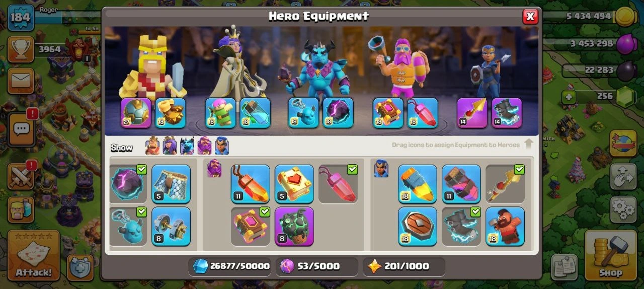Click the Hog Rider Puppet equipment
Screen dimensions: 644x289
[x=505, y=226]
